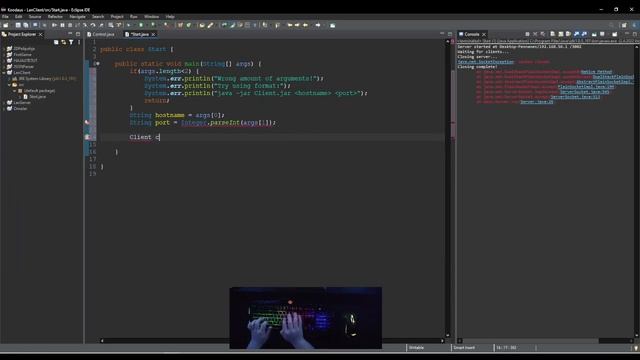640x360 pixels.
Task: Open the Window menu
Action: tap(151, 17)
